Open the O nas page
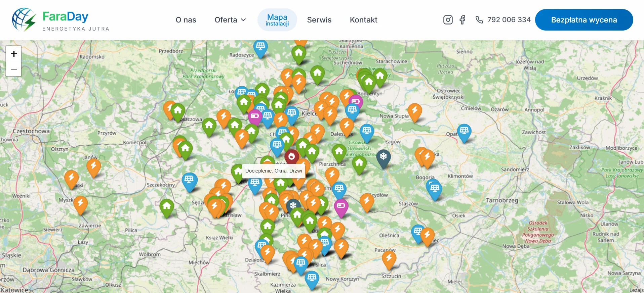This screenshot has width=644, height=293. tap(186, 20)
